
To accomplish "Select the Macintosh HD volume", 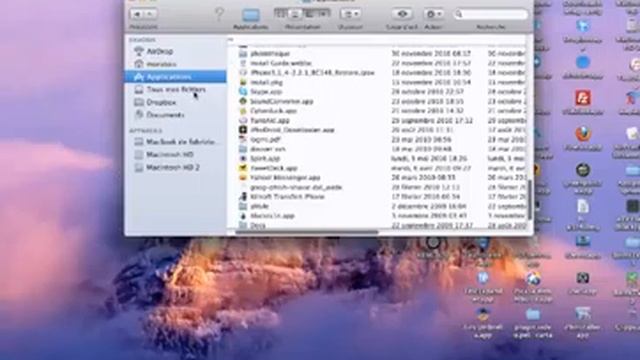I will pyautogui.click(x=169, y=154).
